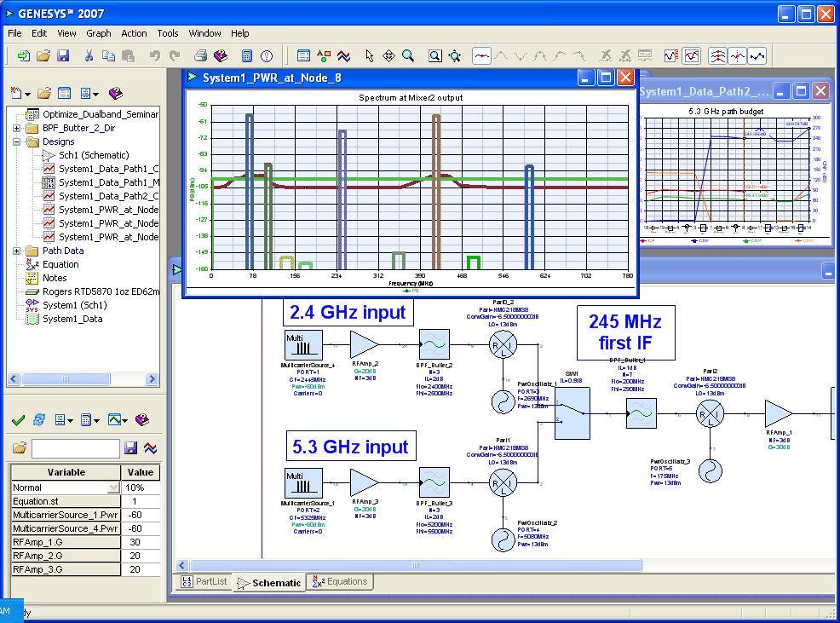The image size is (840, 623).
Task: Select the magnifier zoom tool
Action: (x=408, y=55)
